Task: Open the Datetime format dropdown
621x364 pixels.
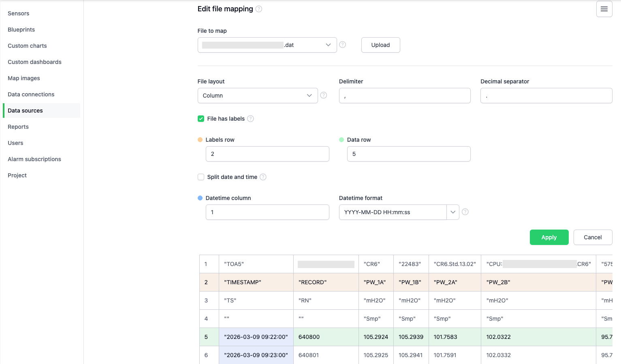Action: [x=452, y=212]
